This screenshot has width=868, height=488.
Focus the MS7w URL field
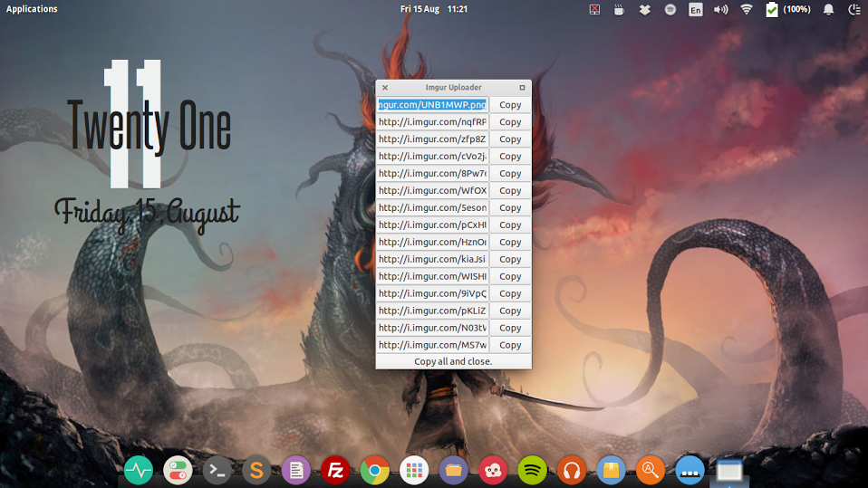432,345
